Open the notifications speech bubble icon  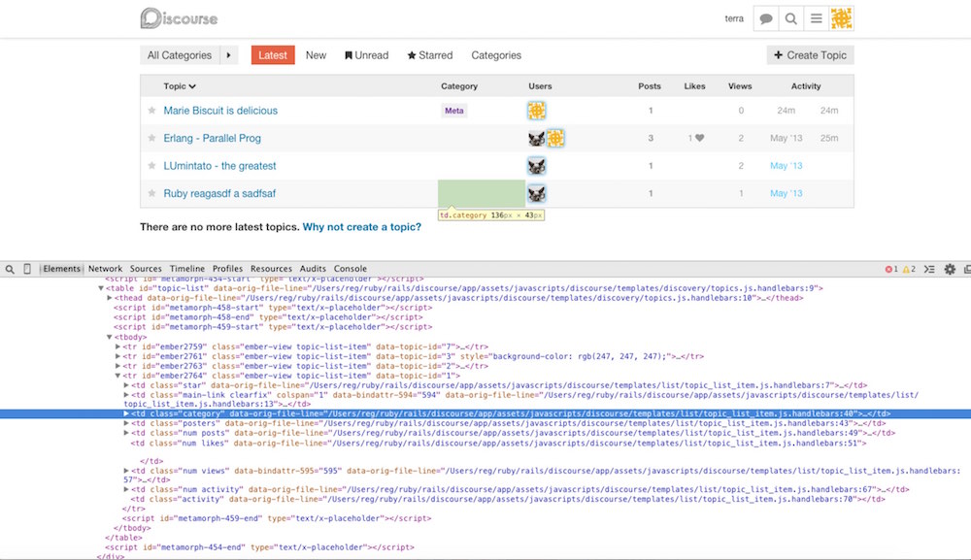point(766,18)
